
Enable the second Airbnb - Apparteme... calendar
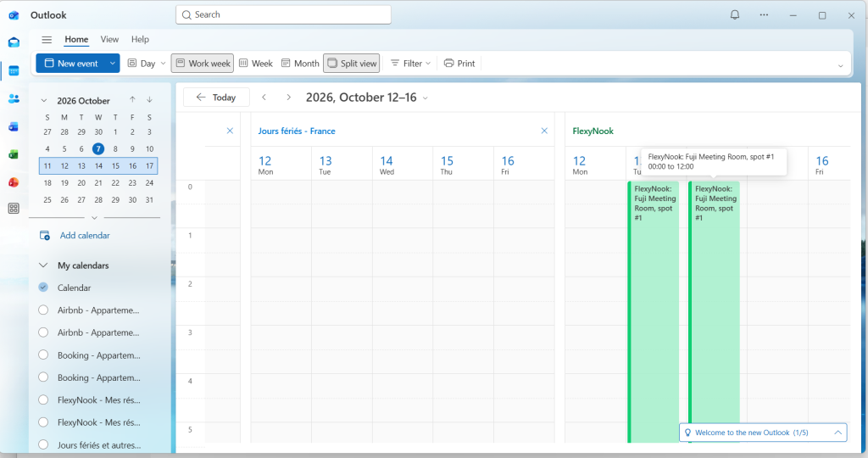[x=43, y=332]
